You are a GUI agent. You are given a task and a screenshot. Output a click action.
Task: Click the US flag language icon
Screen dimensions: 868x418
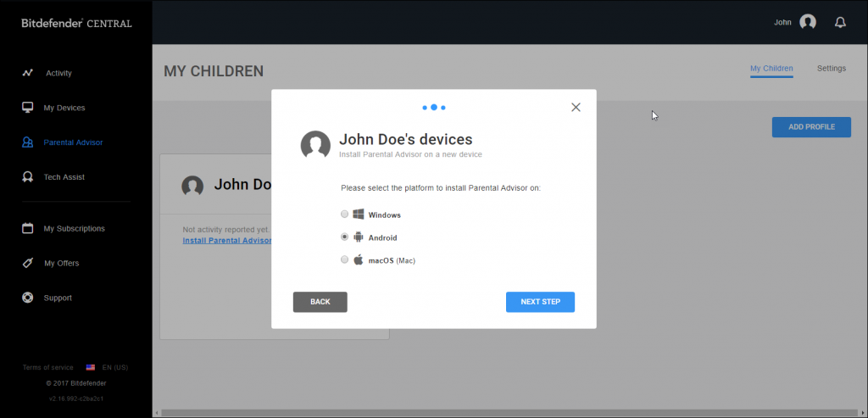90,368
